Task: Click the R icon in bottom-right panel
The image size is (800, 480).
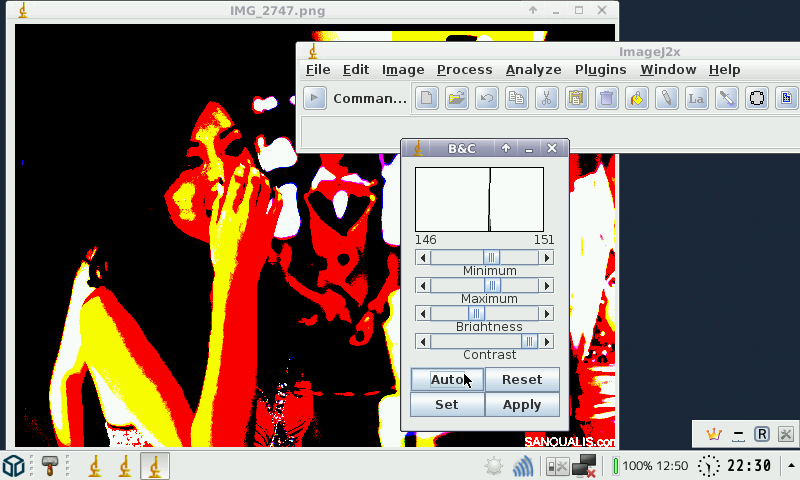Action: 762,434
